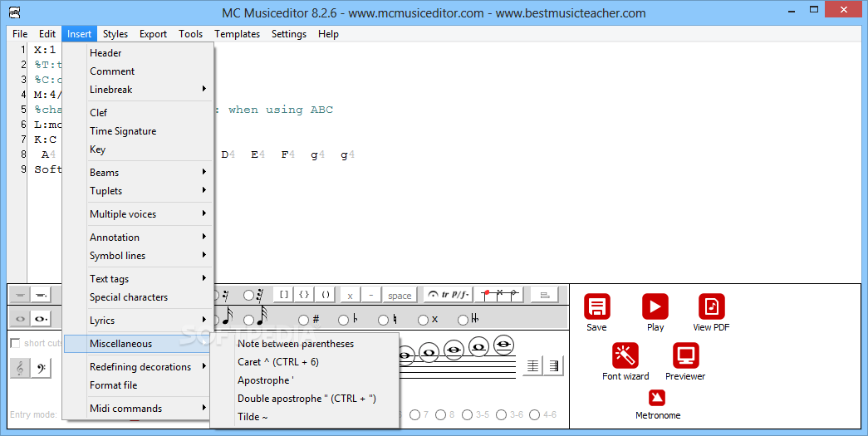Open the File menu
Screen dimensions: 868x436
[20, 34]
